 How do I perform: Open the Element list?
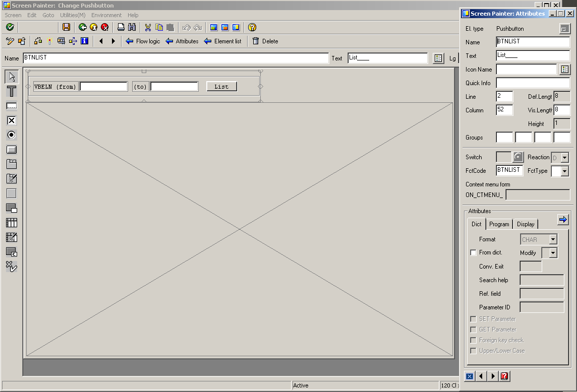[x=222, y=41]
